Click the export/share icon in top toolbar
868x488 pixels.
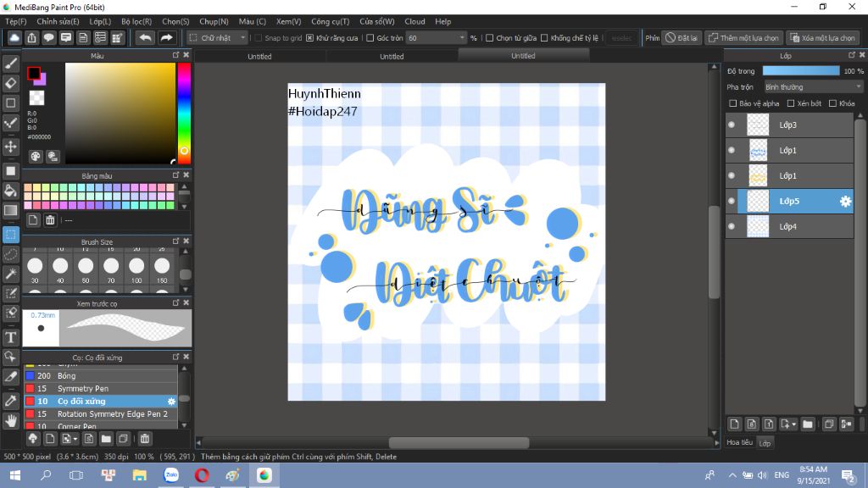[x=31, y=37]
